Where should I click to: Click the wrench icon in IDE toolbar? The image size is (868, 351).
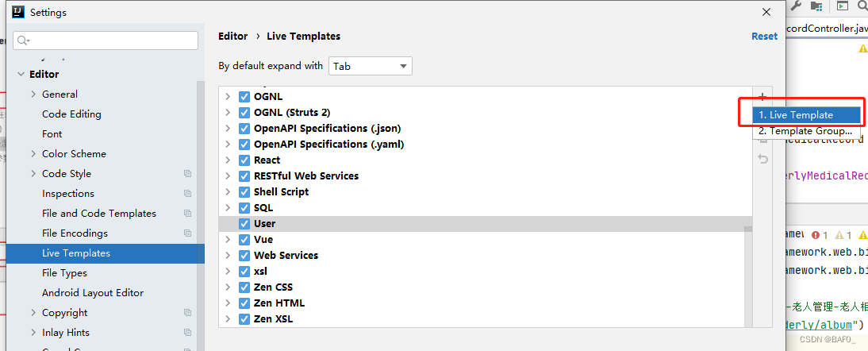coord(796,6)
